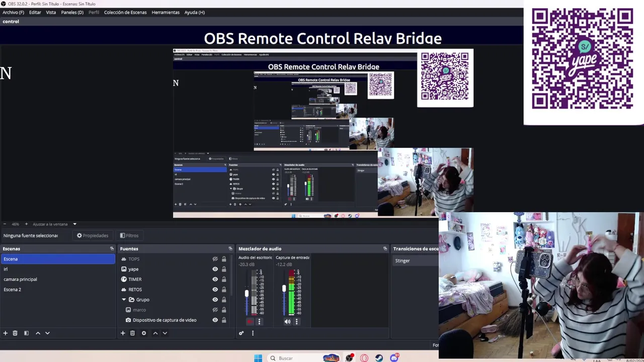Screen dimensions: 644x362
Task: Open source properties gear in Fuentes toolbar
Action: tap(144, 333)
